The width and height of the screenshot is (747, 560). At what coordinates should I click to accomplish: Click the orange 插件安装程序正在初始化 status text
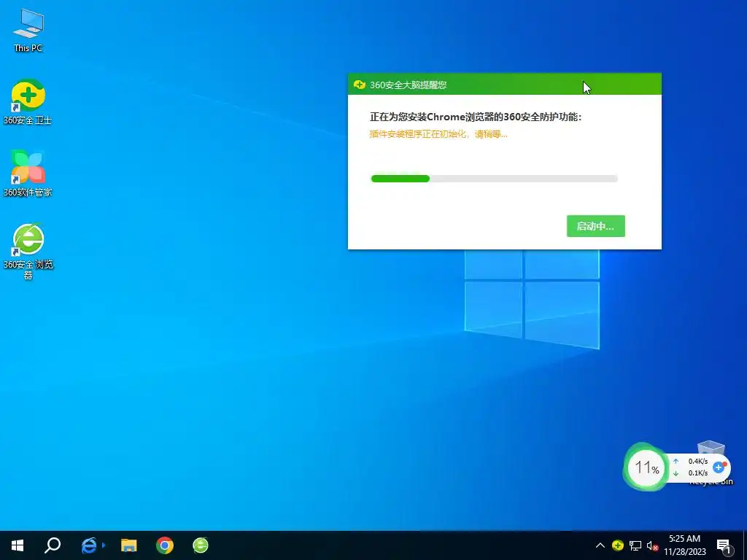point(438,134)
